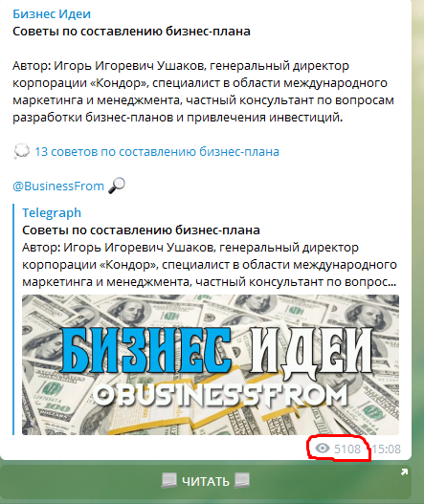
Task: Click the laptop emoji left of ЧИТАТЬ
Action: pyautogui.click(x=168, y=481)
